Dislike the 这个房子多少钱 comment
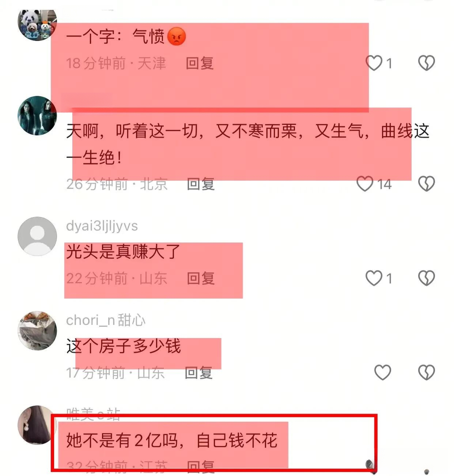The width and height of the screenshot is (454, 476). point(426,372)
